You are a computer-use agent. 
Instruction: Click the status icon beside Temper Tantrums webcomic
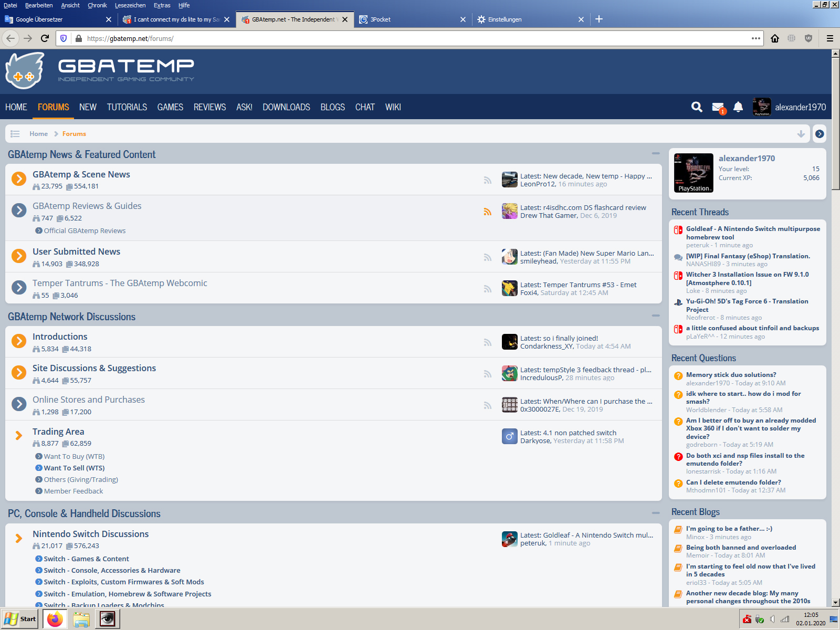(x=19, y=288)
